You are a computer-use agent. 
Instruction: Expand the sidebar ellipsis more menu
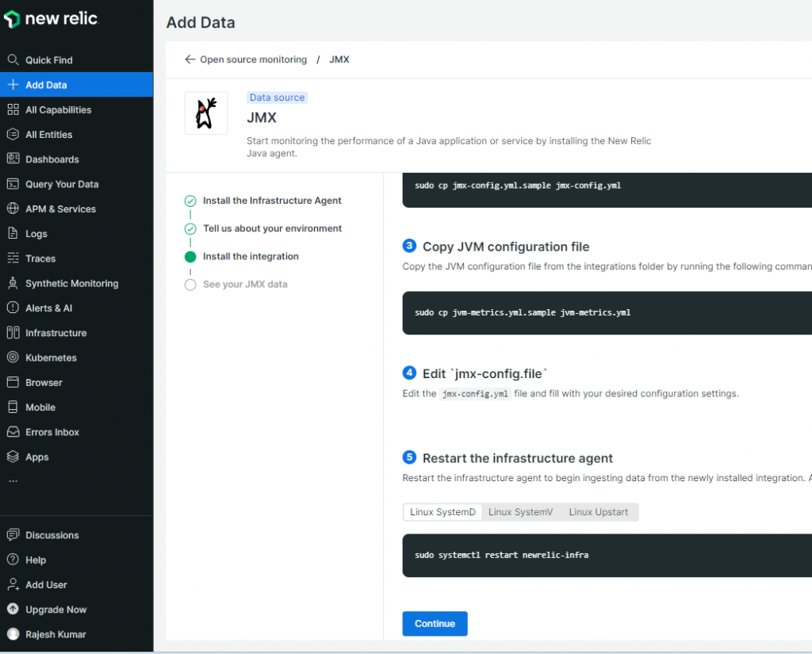pyautogui.click(x=12, y=480)
